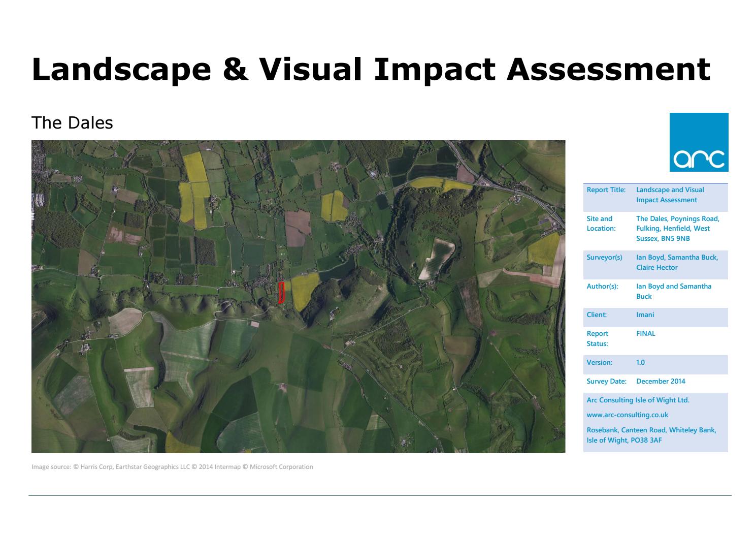Viewport: 756px width, 535px height.
Task: Click Arc Consulting Isle of Wight Ltd text
Action: 637,400
